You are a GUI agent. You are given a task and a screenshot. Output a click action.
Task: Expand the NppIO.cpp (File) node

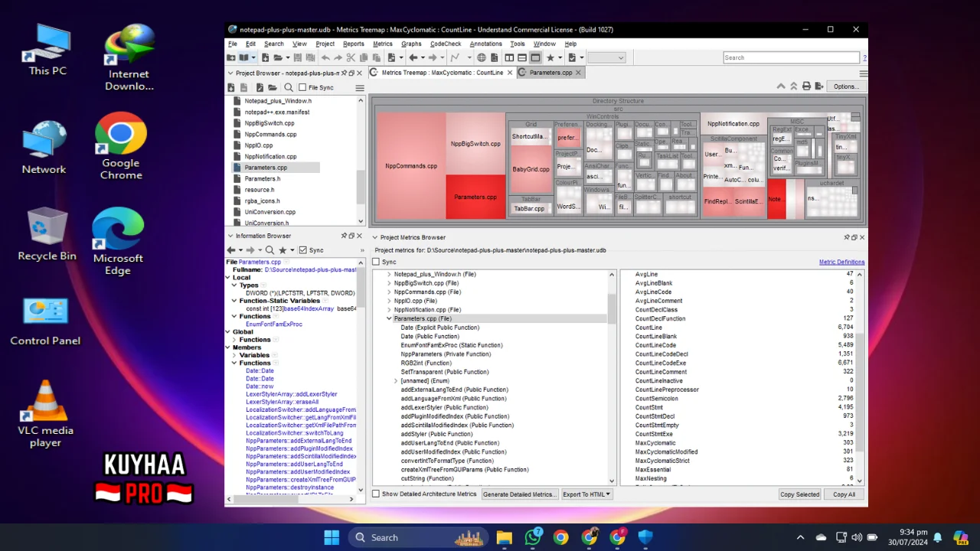(389, 301)
